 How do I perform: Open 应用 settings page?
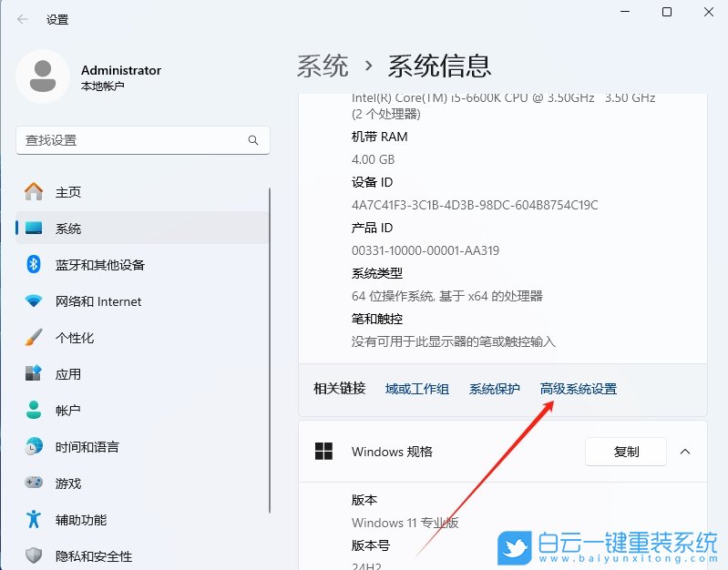coord(142,373)
